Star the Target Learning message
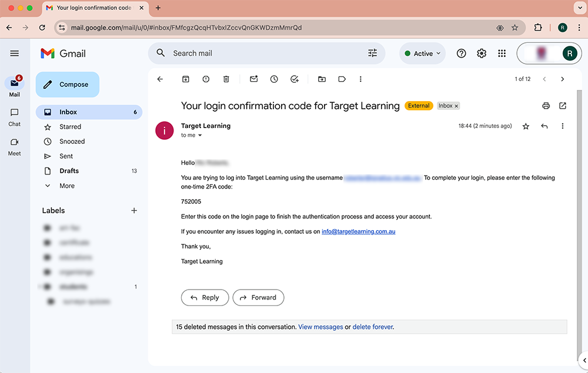 [x=526, y=126]
